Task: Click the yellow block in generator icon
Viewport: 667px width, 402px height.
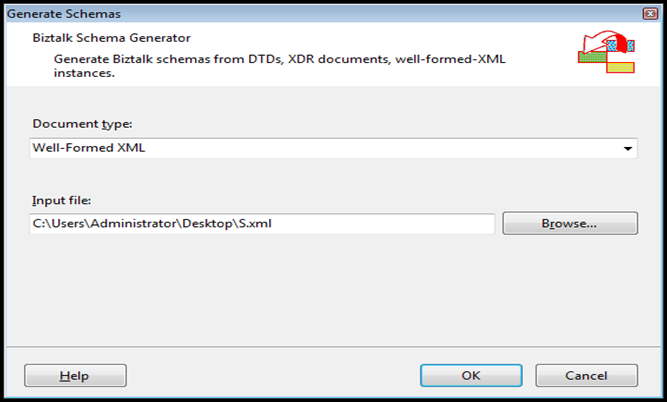Action: point(621,67)
